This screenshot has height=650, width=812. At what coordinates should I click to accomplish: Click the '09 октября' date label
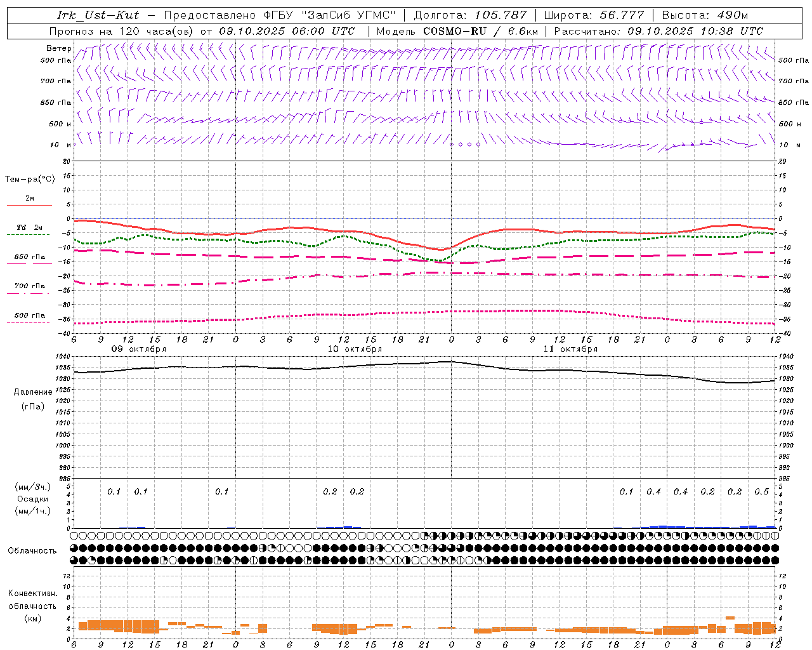[x=139, y=349]
